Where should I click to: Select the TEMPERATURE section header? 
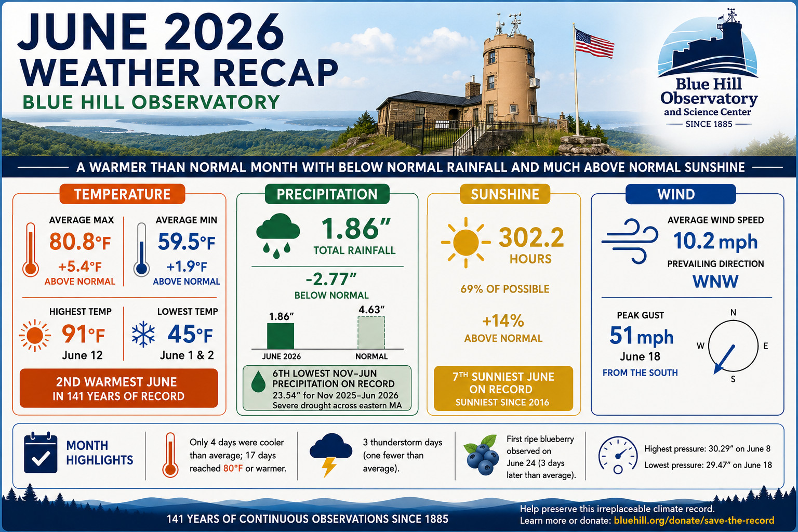coord(122,194)
